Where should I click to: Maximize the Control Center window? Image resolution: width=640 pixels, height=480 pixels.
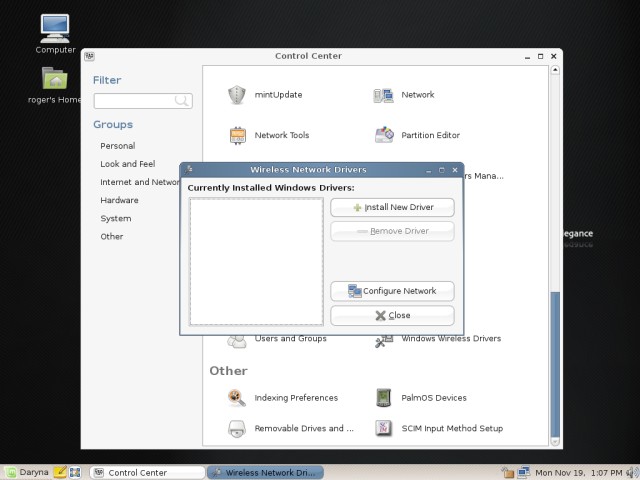(x=540, y=56)
